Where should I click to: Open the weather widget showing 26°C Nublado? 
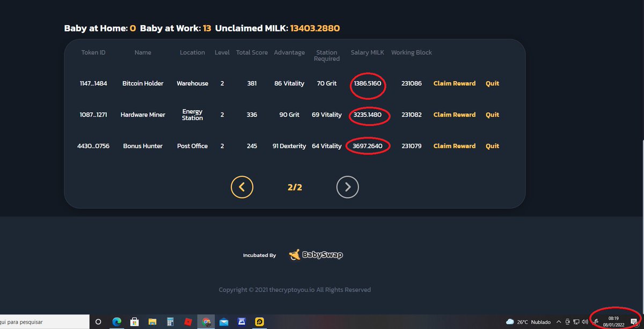(x=528, y=322)
